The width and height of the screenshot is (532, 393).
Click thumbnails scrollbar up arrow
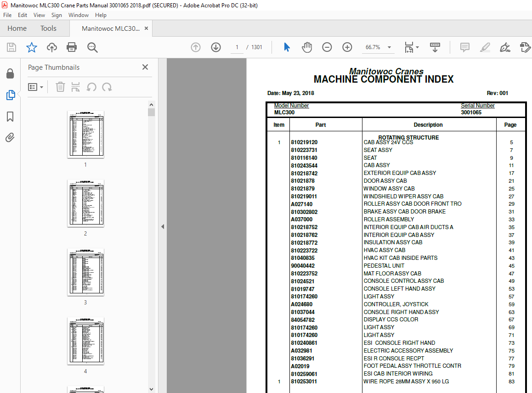(x=151, y=104)
